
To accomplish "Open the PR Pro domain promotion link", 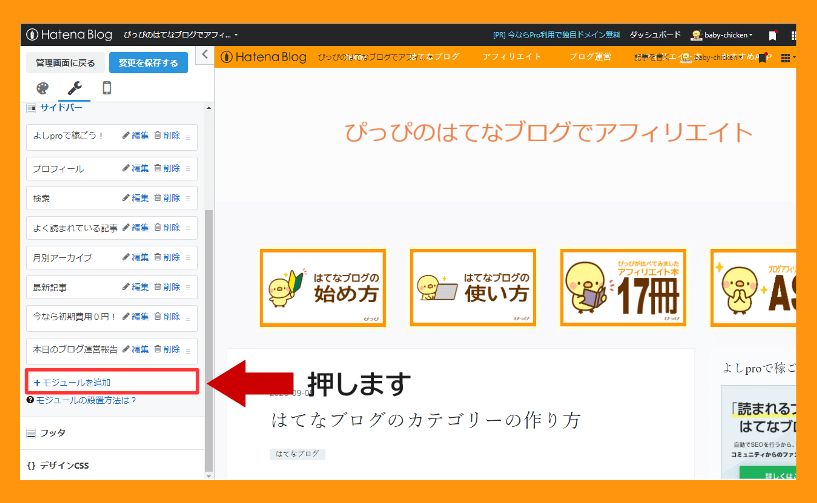I will [x=556, y=35].
